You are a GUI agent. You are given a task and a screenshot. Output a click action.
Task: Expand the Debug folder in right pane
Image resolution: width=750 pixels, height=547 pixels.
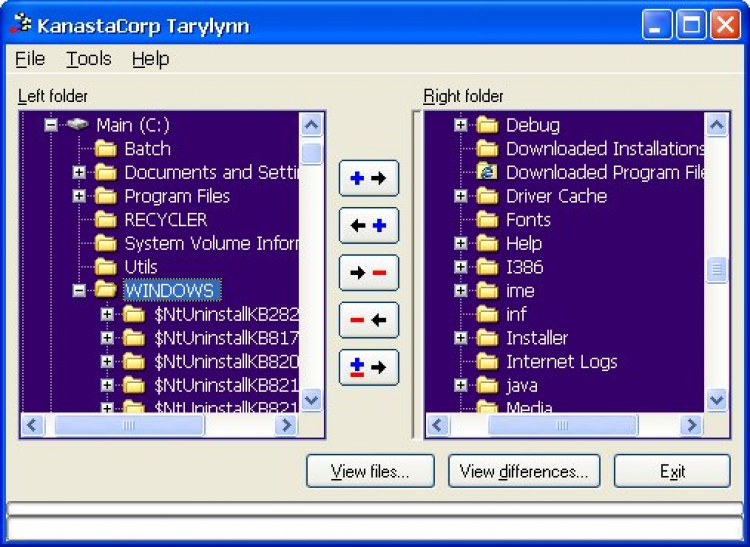[461, 125]
